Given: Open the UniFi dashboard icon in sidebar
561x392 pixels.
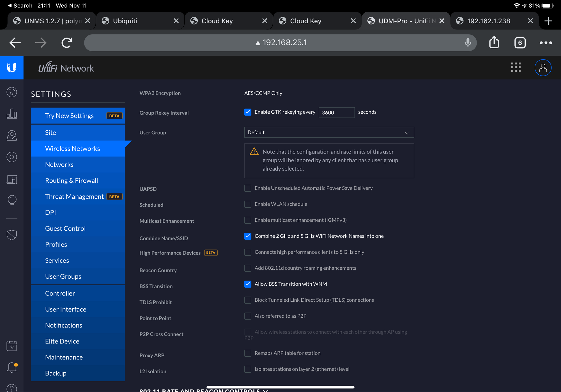Looking at the screenshot, I should coord(12,92).
